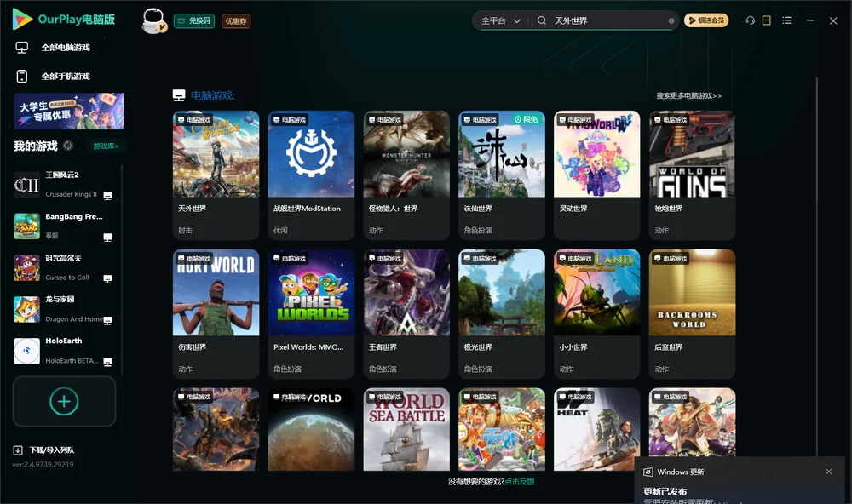This screenshot has height=504, width=852.
Task: Open the Pixel Worlds: MMO... card
Action: click(311, 313)
